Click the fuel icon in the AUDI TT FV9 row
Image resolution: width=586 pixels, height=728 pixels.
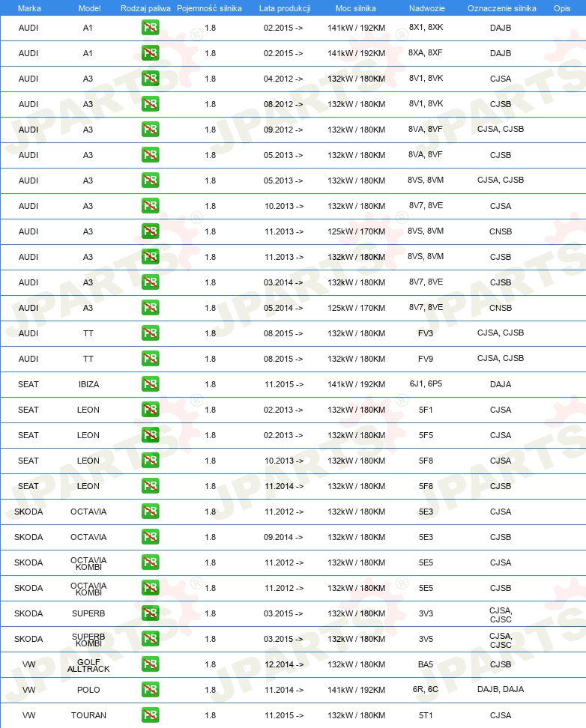point(150,359)
